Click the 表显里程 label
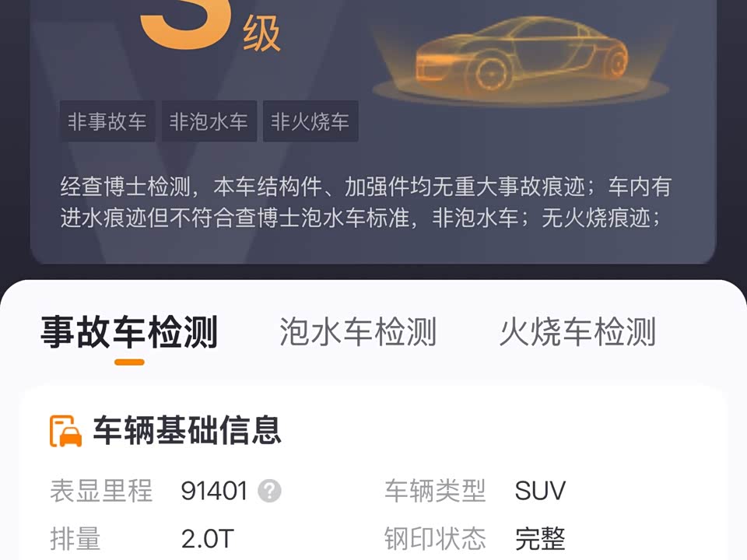This screenshot has width=747, height=560. coord(101,491)
